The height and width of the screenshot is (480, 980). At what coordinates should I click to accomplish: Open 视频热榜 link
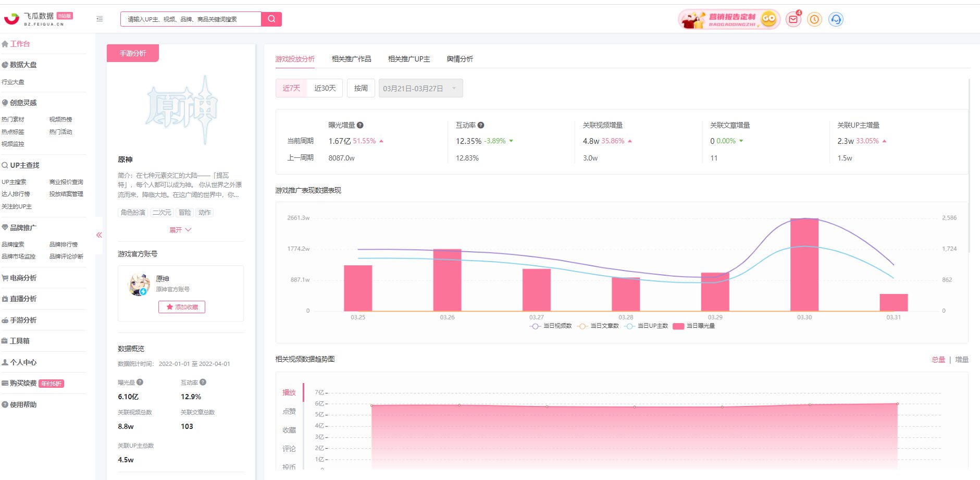[60, 119]
